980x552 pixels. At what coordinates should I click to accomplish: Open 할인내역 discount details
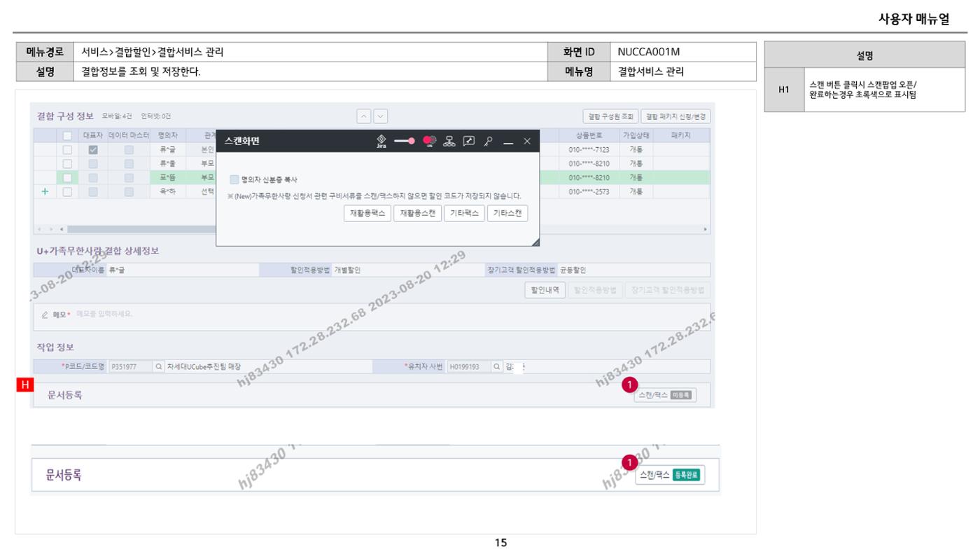[545, 290]
